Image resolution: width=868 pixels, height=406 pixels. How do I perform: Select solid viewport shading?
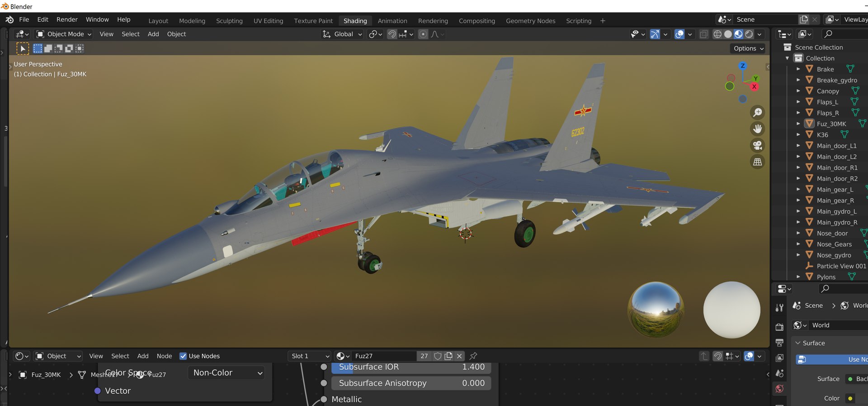point(728,34)
